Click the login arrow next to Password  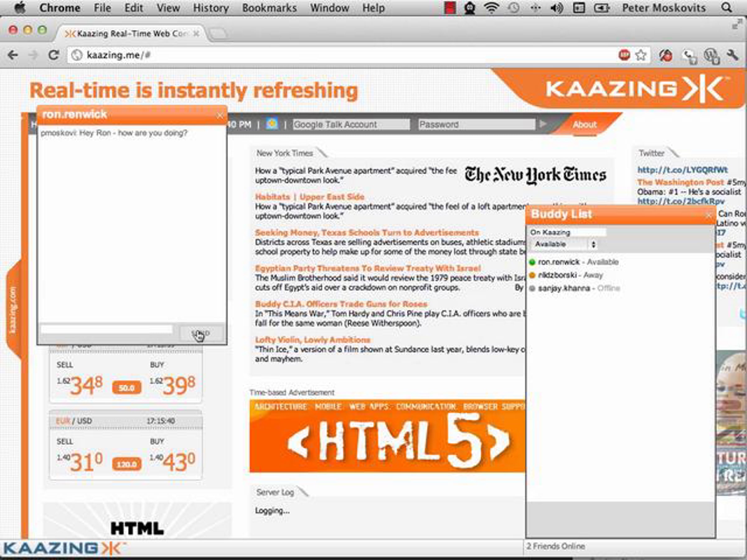coord(543,124)
